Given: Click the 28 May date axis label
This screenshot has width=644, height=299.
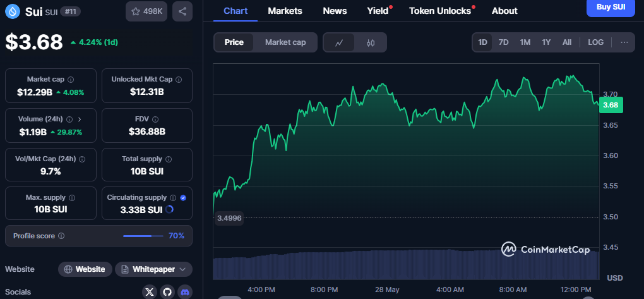Looking at the screenshot, I should [386, 290].
